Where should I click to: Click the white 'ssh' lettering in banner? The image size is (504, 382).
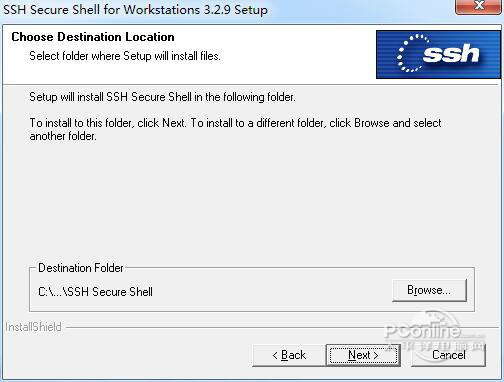[x=451, y=53]
